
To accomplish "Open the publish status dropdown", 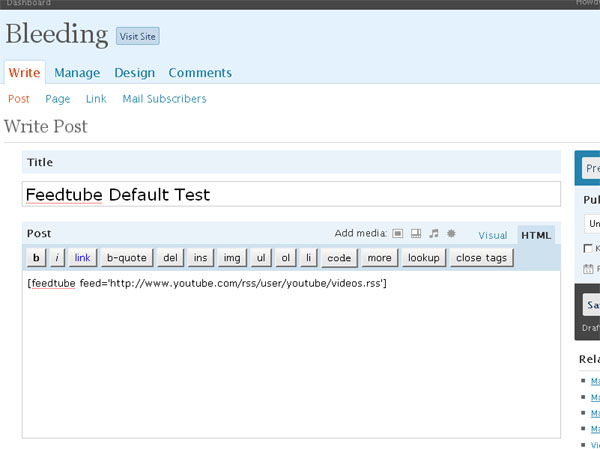I will pos(592,224).
